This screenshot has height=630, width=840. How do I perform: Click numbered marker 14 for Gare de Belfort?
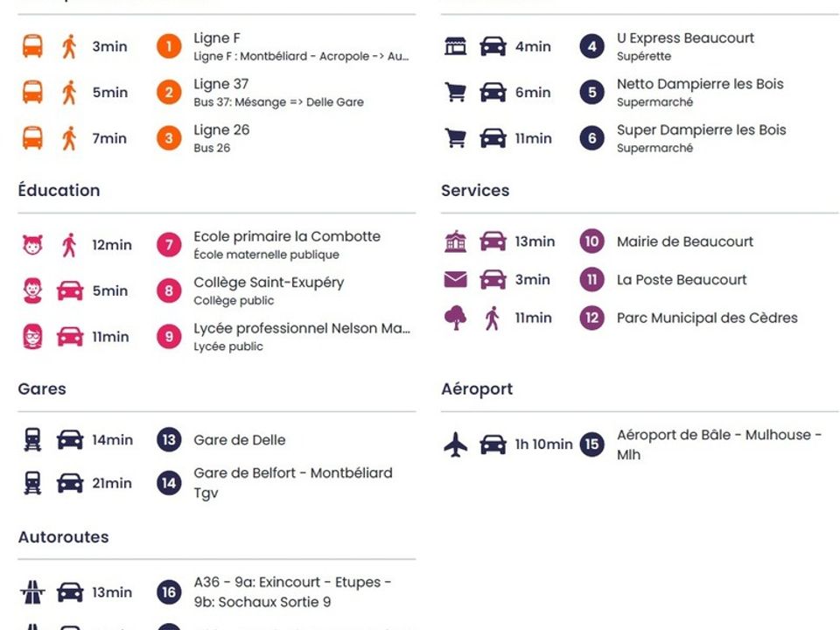[x=169, y=483]
